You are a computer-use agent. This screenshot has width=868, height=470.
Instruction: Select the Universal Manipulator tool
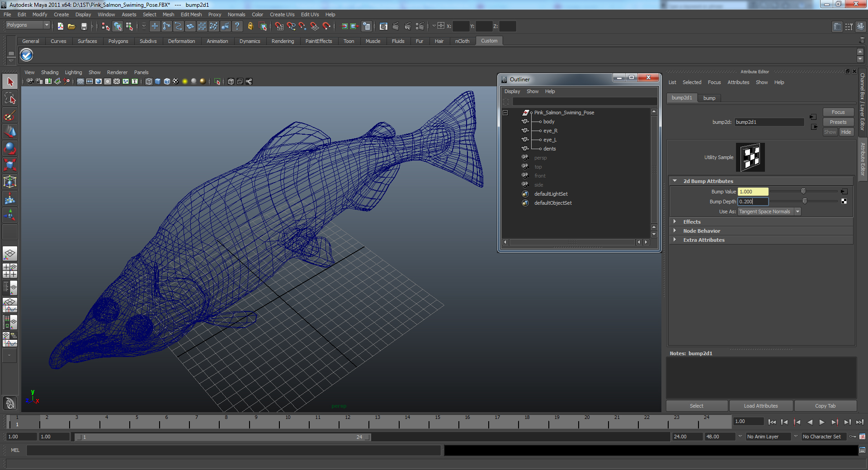tap(10, 182)
